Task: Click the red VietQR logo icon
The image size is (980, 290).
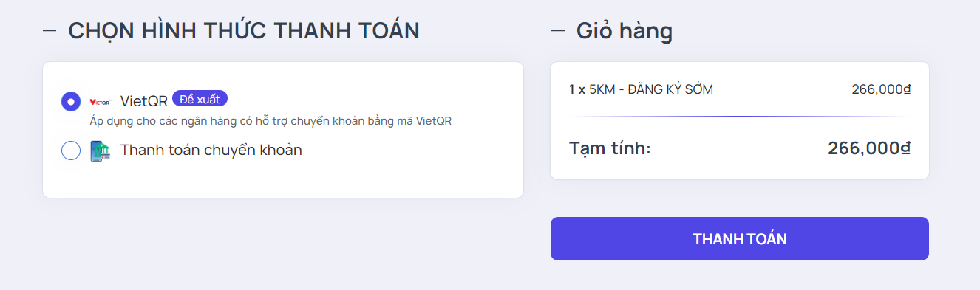Action: click(x=100, y=102)
